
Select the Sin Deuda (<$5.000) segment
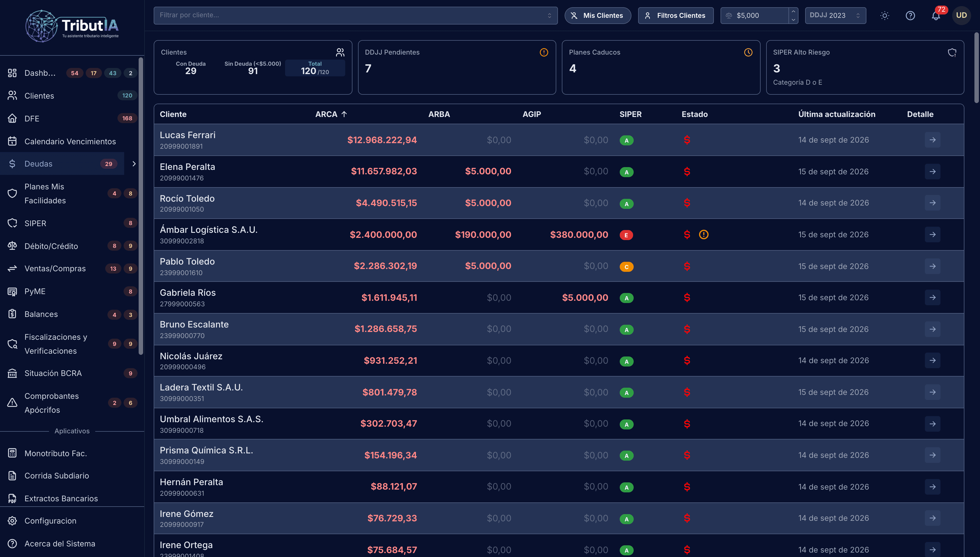coord(253,68)
